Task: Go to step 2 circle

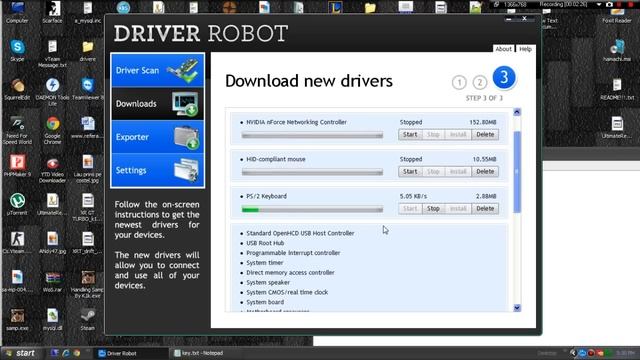Action: [x=480, y=82]
